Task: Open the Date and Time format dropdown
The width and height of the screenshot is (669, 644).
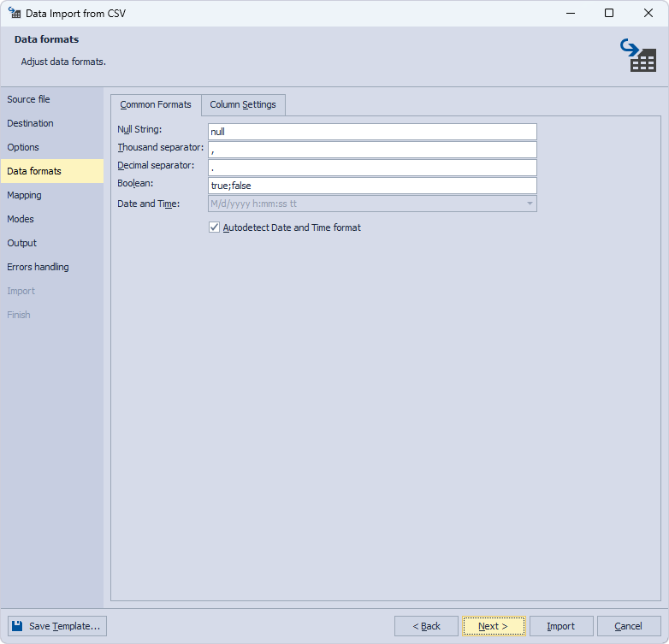Action: pyautogui.click(x=530, y=204)
